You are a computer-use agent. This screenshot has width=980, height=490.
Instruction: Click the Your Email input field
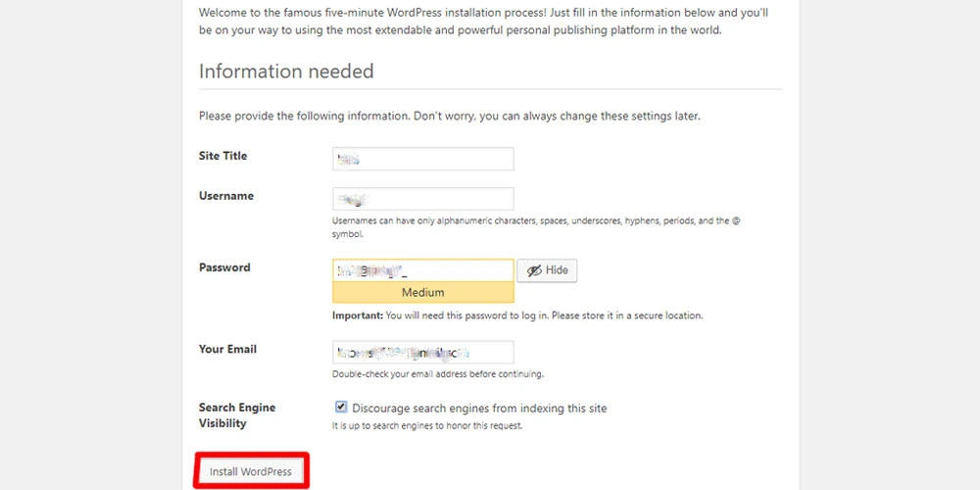423,352
